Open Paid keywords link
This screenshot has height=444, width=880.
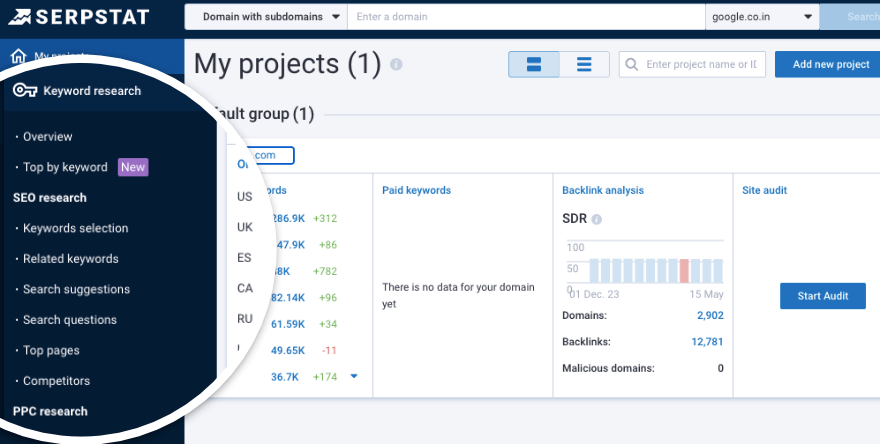pyautogui.click(x=416, y=190)
